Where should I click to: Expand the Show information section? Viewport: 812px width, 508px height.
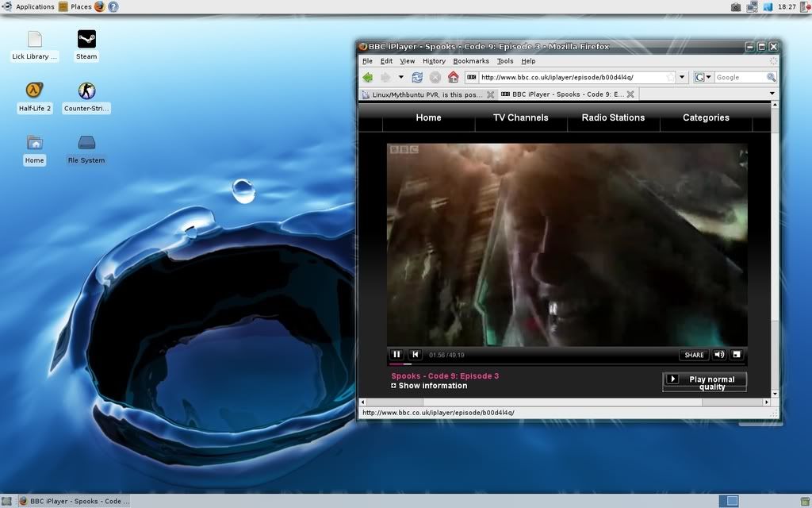pyautogui.click(x=429, y=386)
